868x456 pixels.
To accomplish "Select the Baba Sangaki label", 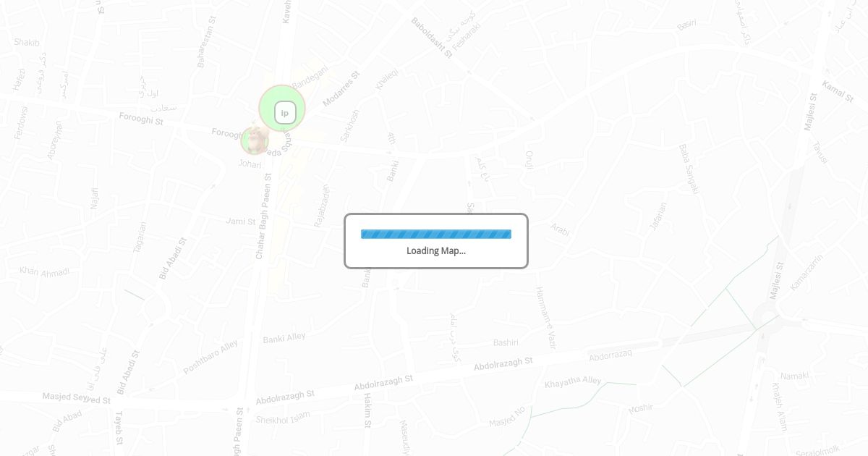I will [689, 169].
